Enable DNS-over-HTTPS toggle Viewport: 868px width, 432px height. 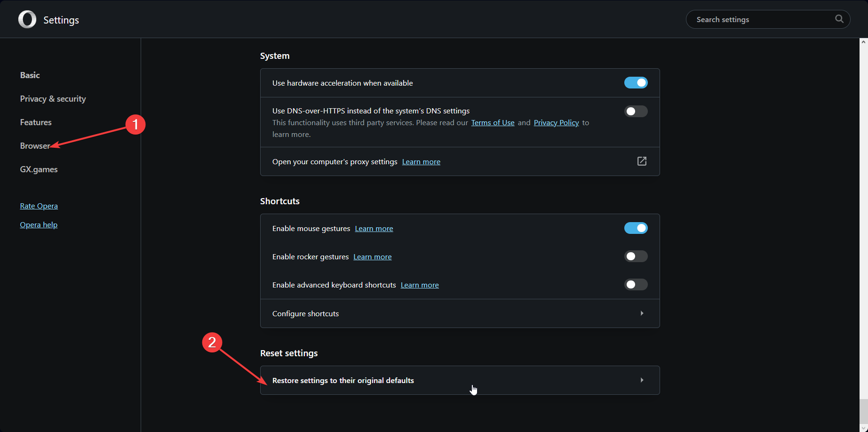click(x=636, y=112)
